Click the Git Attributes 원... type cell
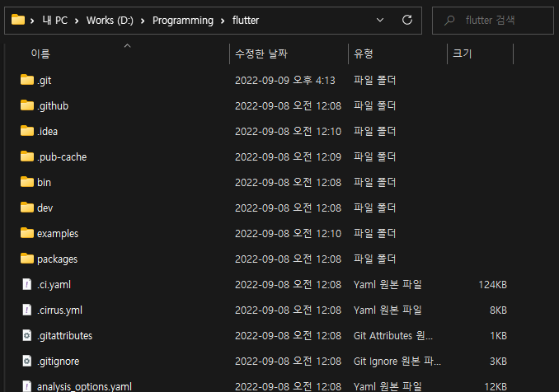559x392 pixels. point(393,336)
